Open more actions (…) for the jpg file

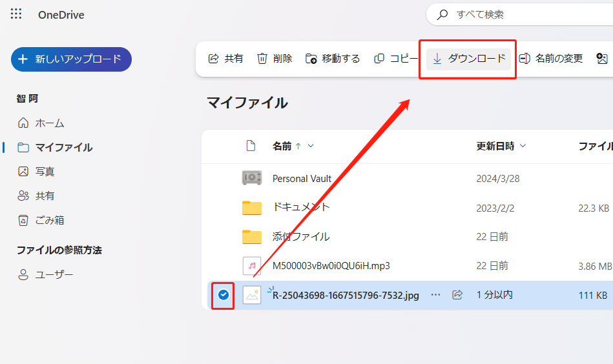[x=435, y=295]
